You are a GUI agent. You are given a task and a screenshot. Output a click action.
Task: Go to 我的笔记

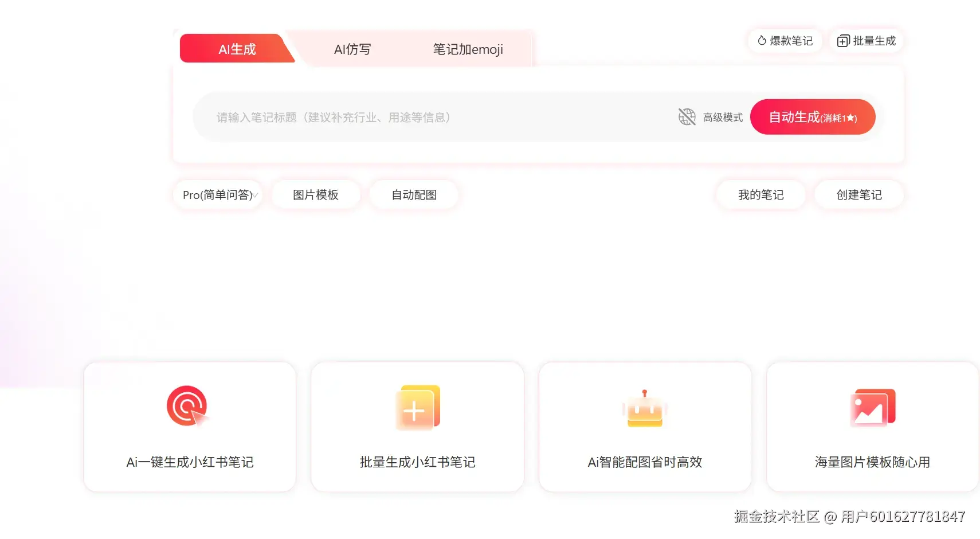coord(761,195)
